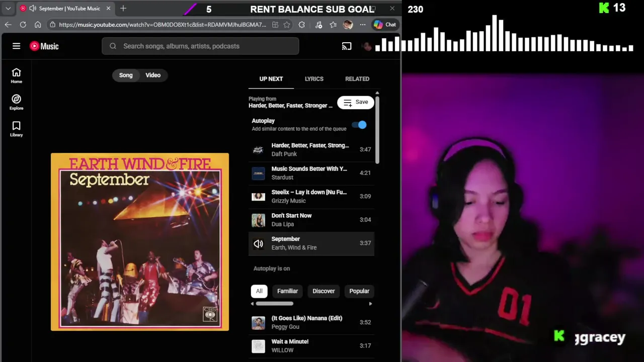Click the YouTube Music logo

[44, 46]
